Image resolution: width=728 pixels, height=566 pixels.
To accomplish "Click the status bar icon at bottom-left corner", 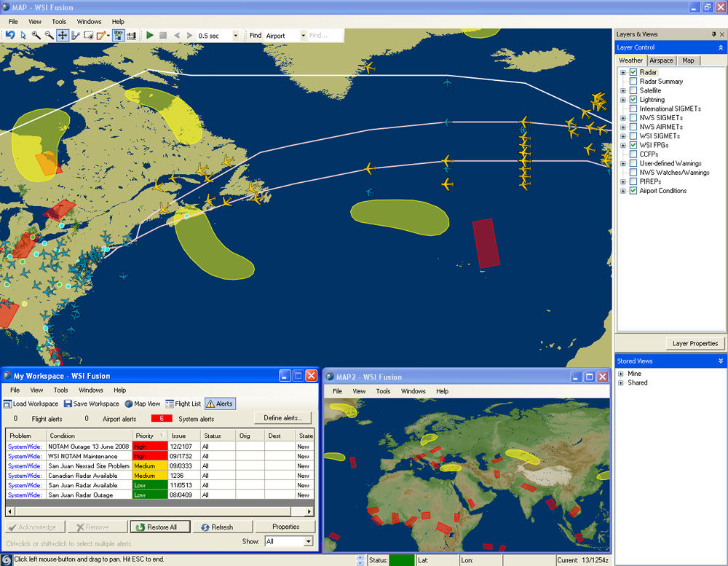I will (6, 560).
